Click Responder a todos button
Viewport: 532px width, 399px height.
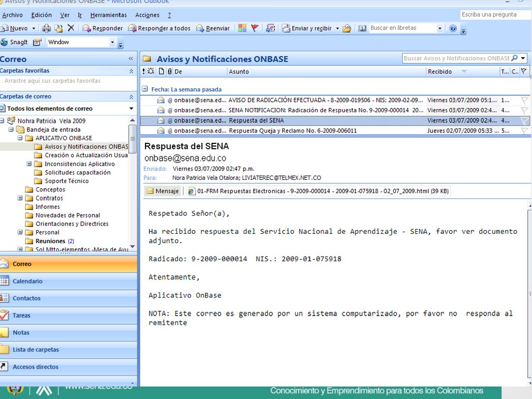click(x=159, y=28)
